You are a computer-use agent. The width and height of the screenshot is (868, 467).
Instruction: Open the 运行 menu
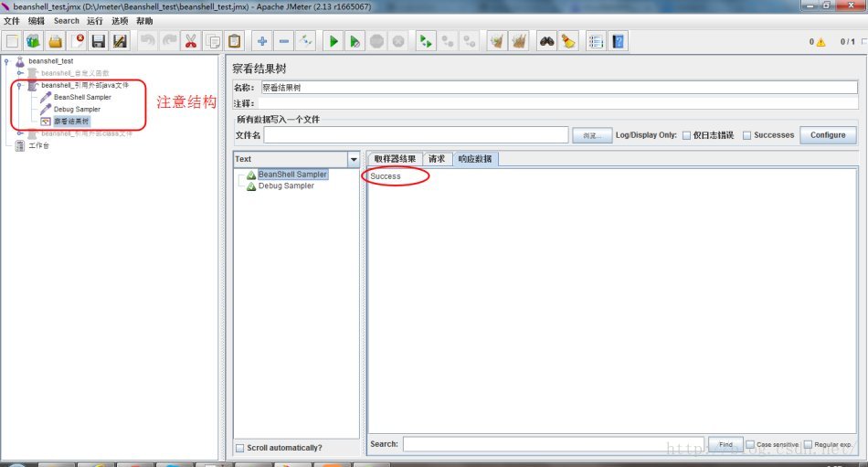coord(95,21)
